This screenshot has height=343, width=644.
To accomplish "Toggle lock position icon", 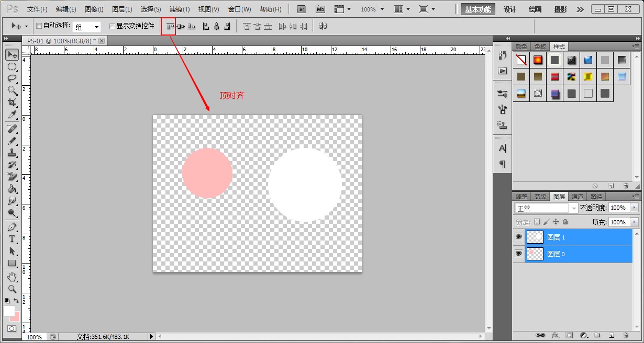I will pyautogui.click(x=556, y=222).
